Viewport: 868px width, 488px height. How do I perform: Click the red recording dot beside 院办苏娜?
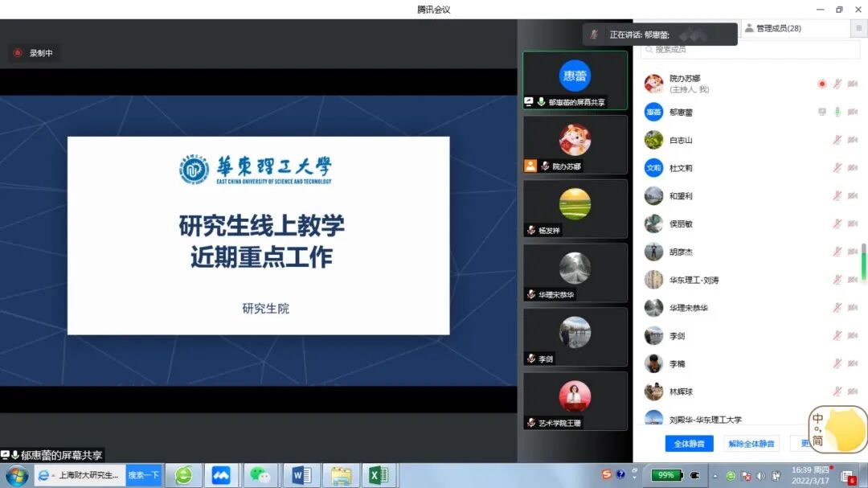(822, 83)
